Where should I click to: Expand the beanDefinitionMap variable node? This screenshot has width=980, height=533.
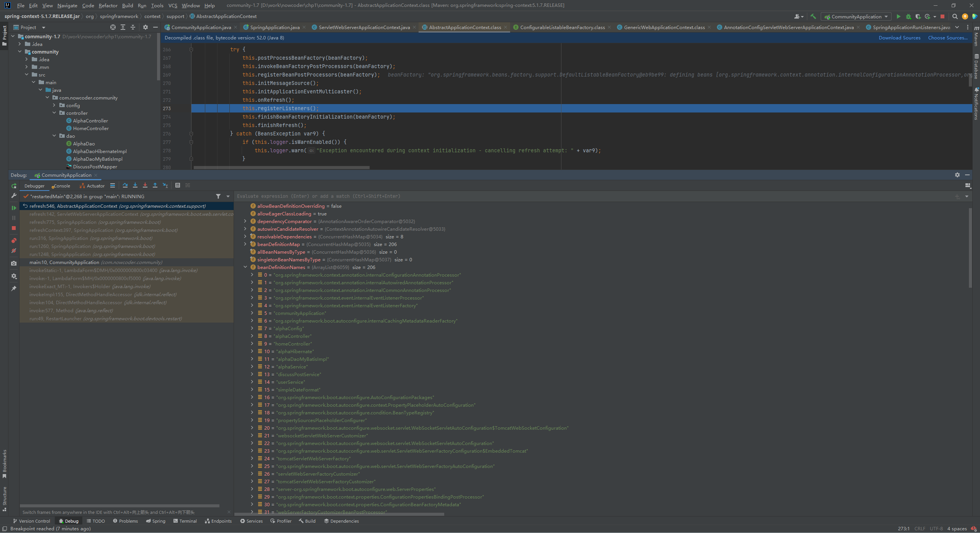pyautogui.click(x=245, y=244)
